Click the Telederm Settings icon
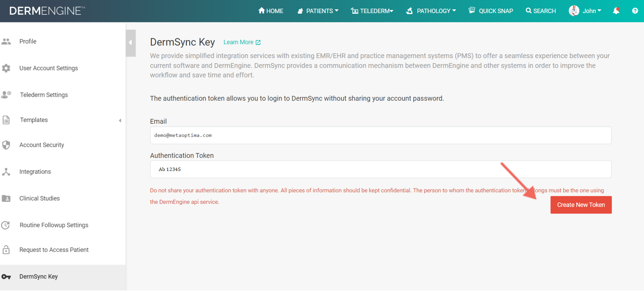Viewport: 644px width, 292px height. pyautogui.click(x=6, y=95)
